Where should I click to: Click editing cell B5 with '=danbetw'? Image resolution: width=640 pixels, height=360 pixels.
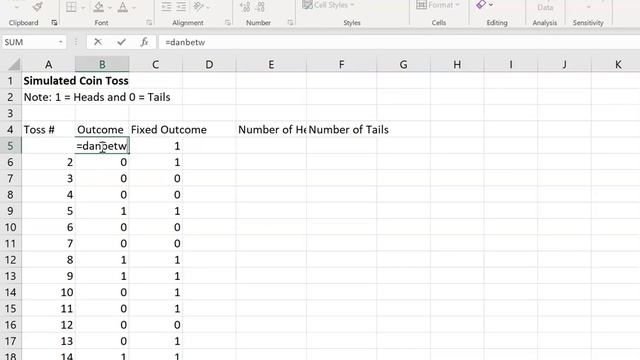(102, 146)
